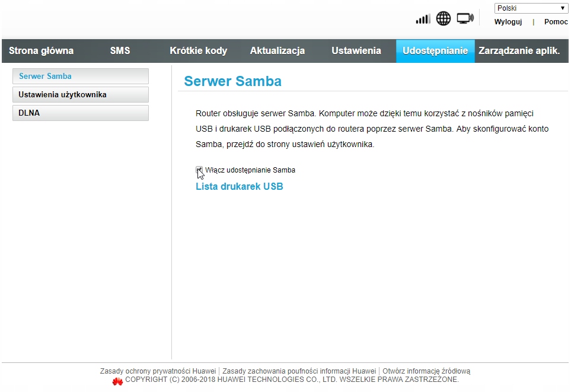Select the Ustawienia tab

356,51
